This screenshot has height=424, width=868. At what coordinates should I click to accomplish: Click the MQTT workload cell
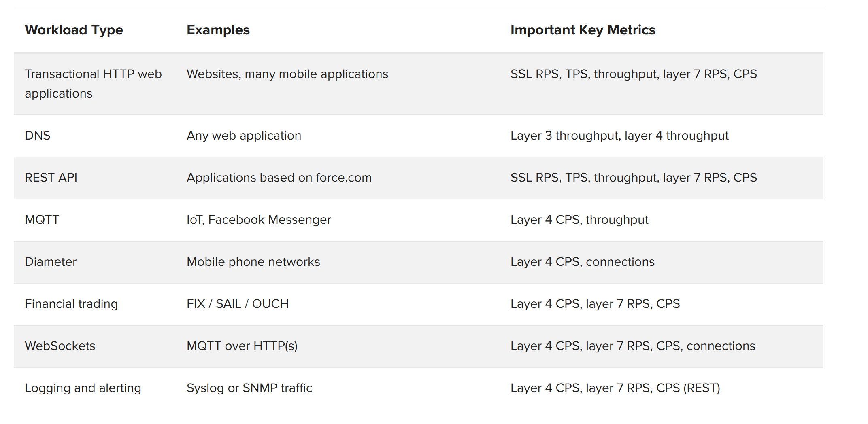(x=42, y=220)
